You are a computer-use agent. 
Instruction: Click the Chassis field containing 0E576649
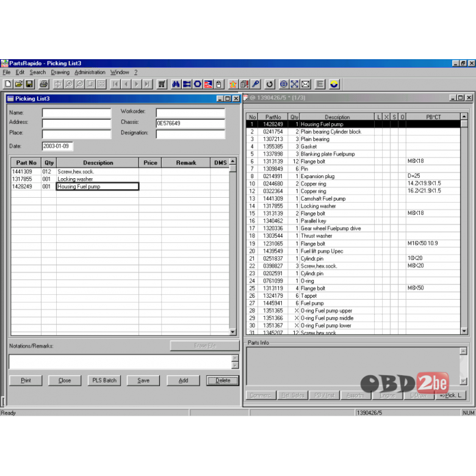190,123
